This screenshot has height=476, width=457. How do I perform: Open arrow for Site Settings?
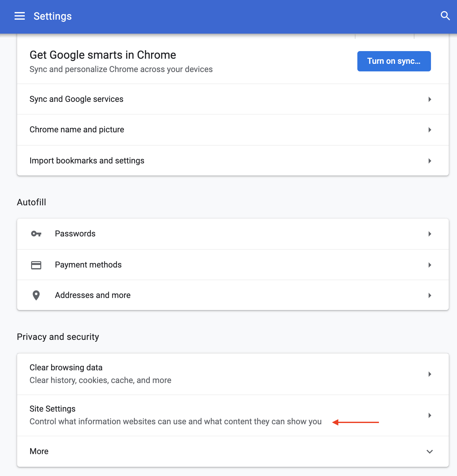[430, 415]
